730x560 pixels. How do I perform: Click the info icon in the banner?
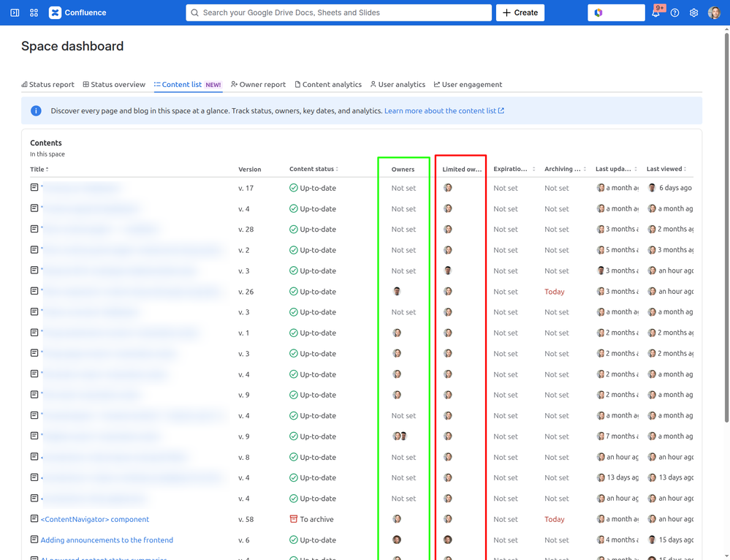(36, 110)
